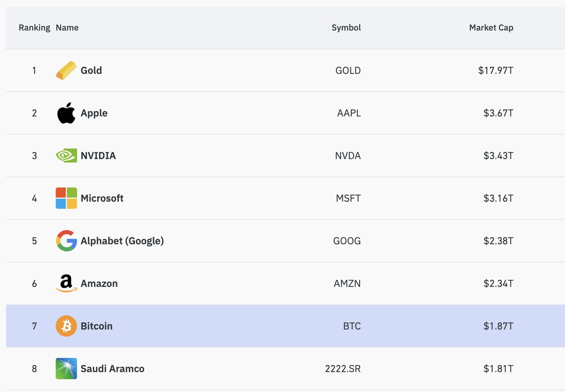The width and height of the screenshot is (565, 392).
Task: Click ranking number 2 in Apple row
Action: (x=34, y=113)
